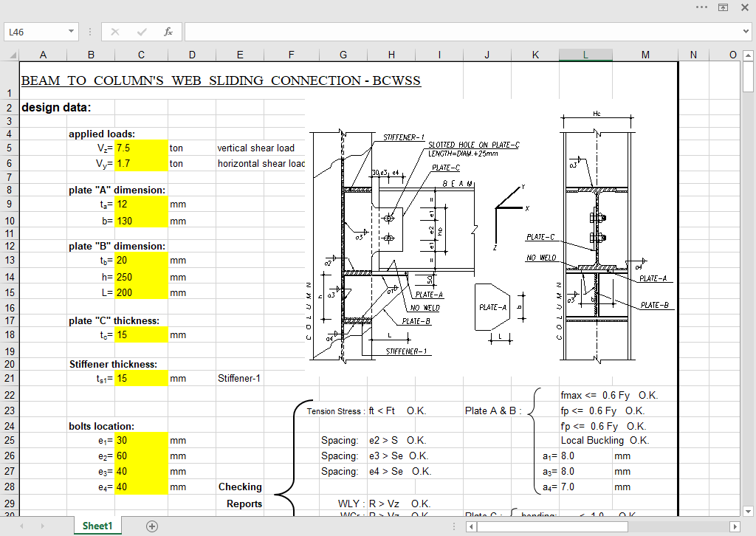Click the 'e2 > S O.K.' spacing cell
Viewport: 756px width, 536px height.
(397, 440)
